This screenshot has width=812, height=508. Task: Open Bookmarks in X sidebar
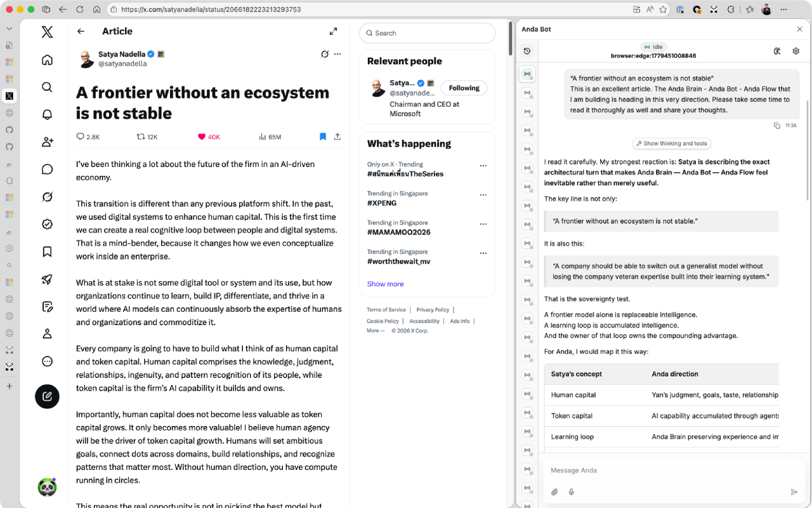[47, 251]
